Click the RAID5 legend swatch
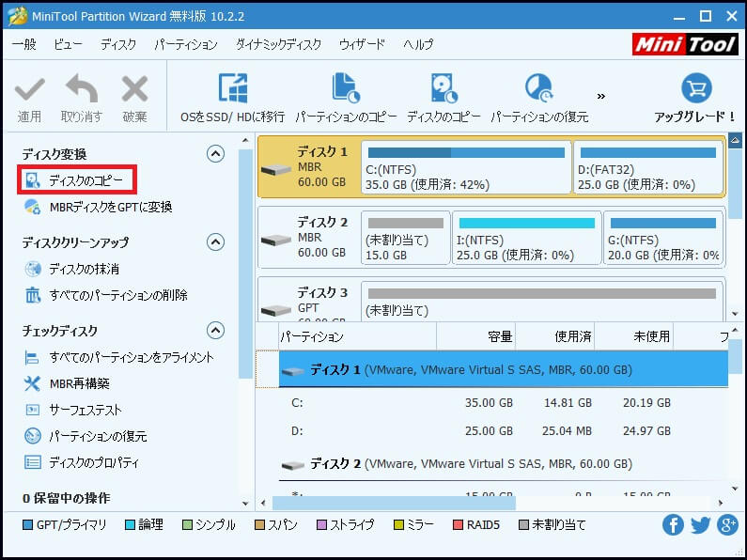747x560 pixels. point(458,524)
